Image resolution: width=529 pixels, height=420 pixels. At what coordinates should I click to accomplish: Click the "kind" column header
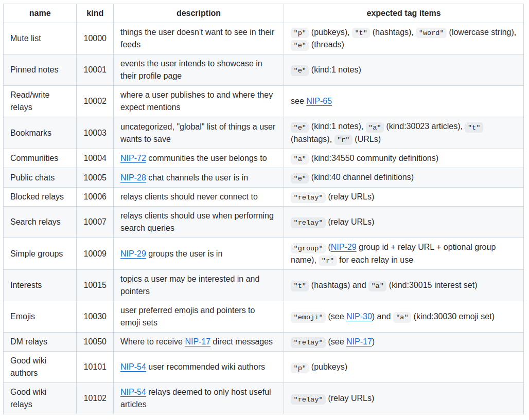[x=95, y=13]
